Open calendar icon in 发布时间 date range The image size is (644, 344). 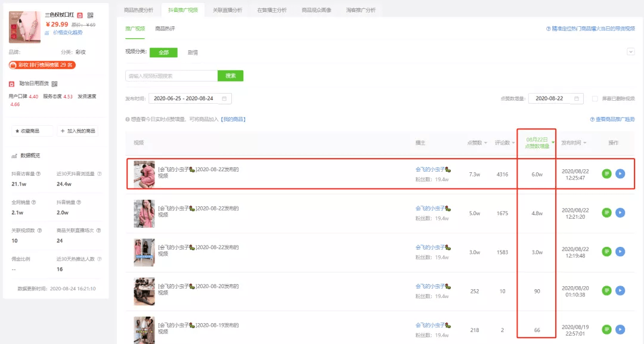[224, 98]
